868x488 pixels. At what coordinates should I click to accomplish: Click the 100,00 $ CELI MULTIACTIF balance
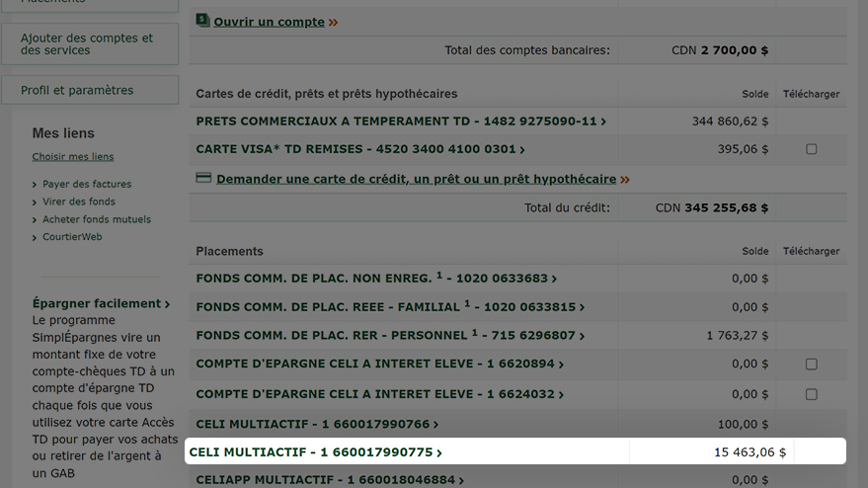click(x=743, y=425)
